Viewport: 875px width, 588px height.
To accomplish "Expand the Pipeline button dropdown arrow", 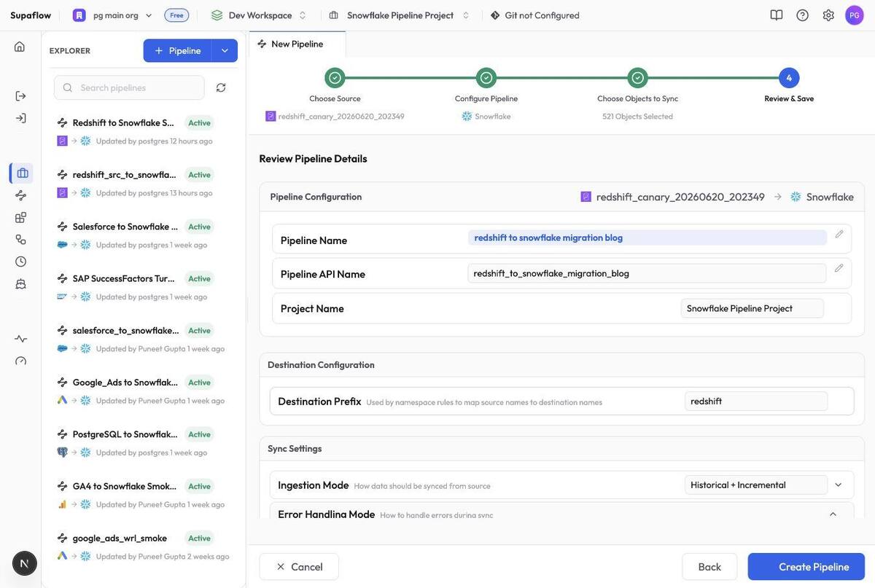I will [x=225, y=50].
